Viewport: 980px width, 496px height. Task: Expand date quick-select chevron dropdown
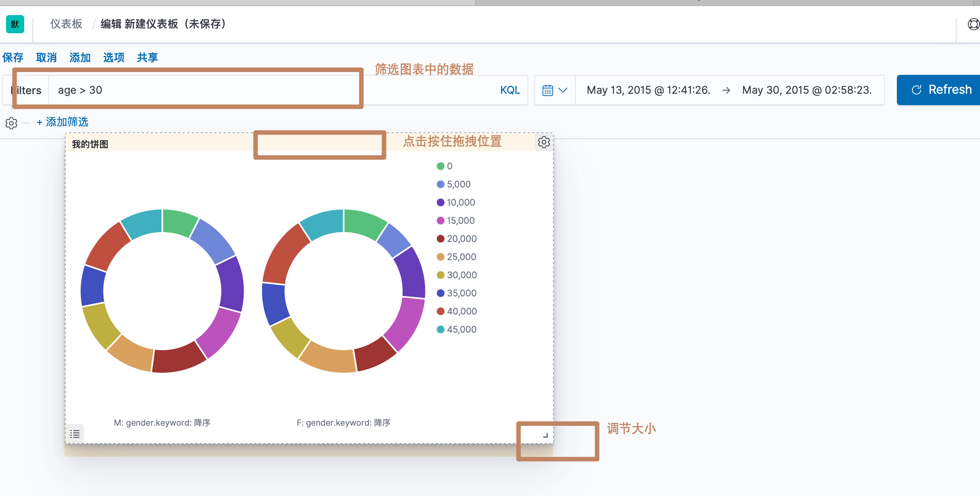[x=563, y=90]
